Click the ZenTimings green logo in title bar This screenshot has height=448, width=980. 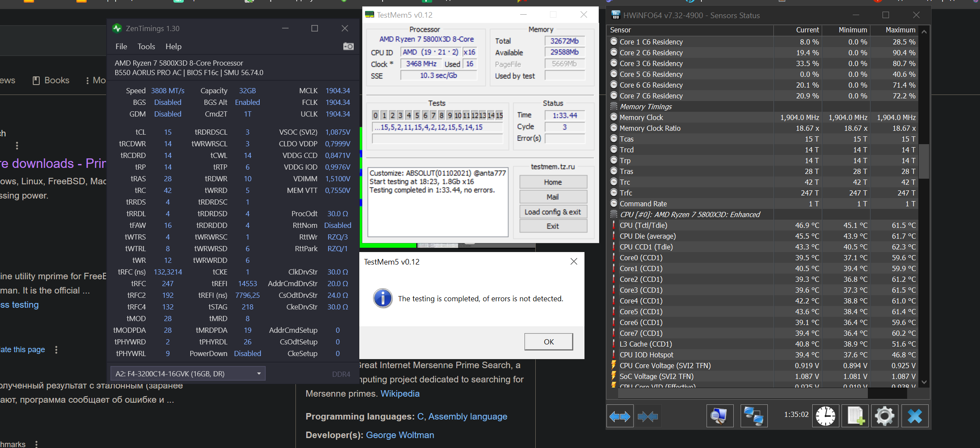(x=117, y=28)
